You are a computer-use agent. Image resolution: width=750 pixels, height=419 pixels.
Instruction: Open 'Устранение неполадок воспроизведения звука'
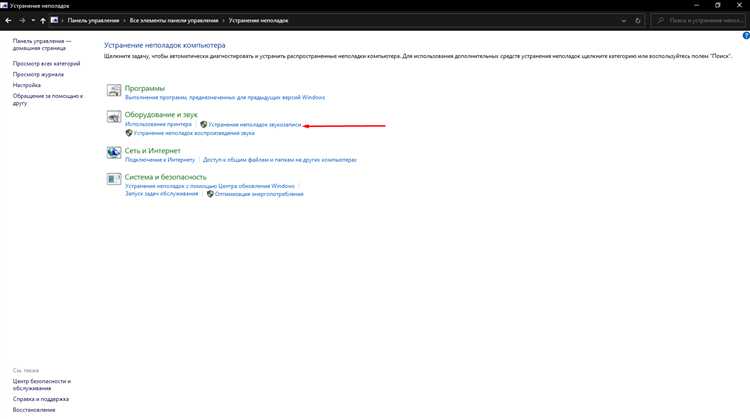click(x=194, y=133)
